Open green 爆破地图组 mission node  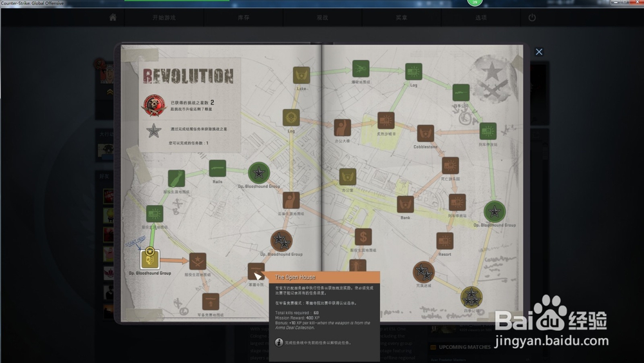[361, 68]
